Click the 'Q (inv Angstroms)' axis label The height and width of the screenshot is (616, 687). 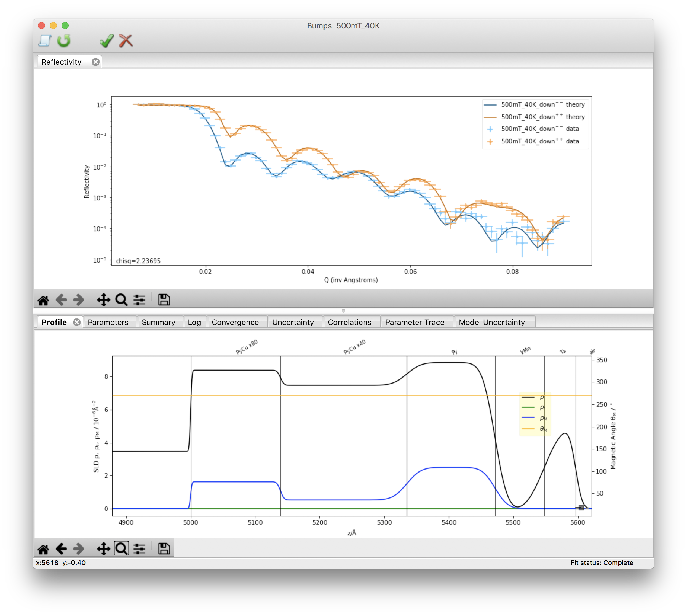(x=351, y=280)
